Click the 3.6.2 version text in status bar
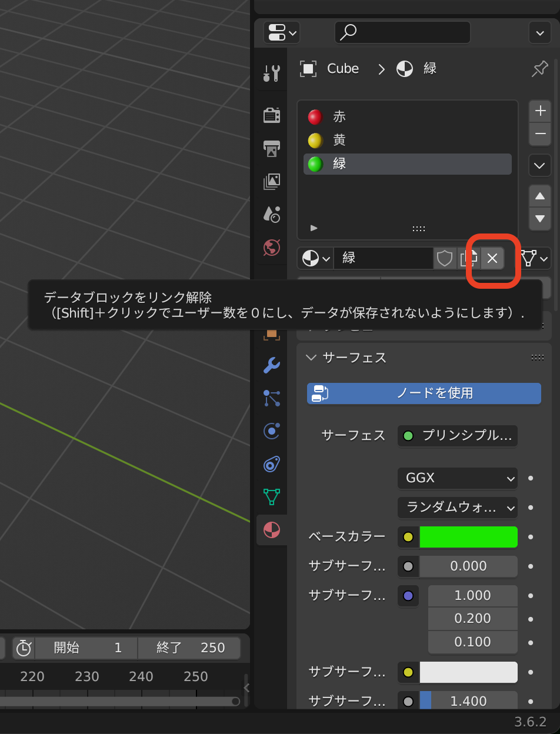The image size is (560, 734). click(x=531, y=722)
